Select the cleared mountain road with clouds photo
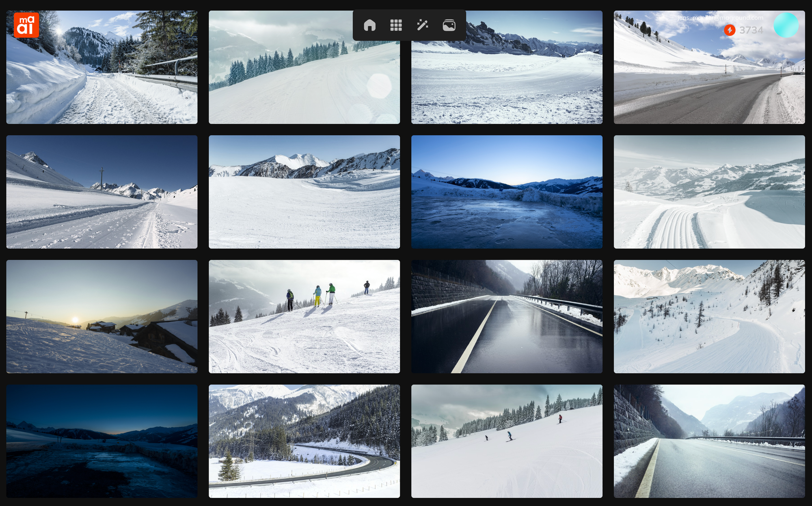This screenshot has width=812, height=506. click(x=709, y=81)
